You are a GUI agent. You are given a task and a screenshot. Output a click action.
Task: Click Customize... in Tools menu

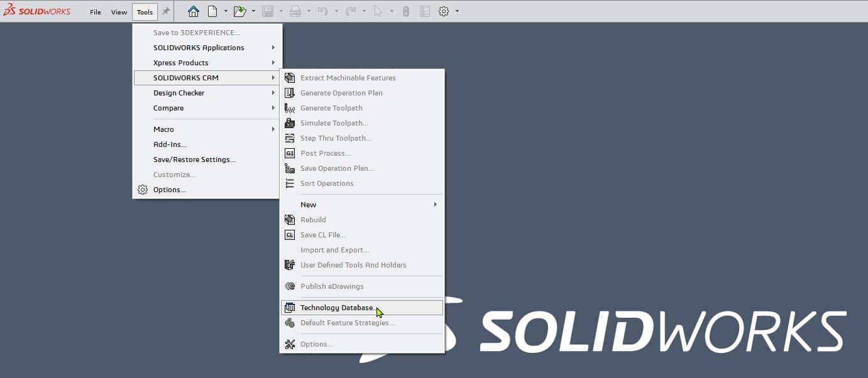coord(174,175)
